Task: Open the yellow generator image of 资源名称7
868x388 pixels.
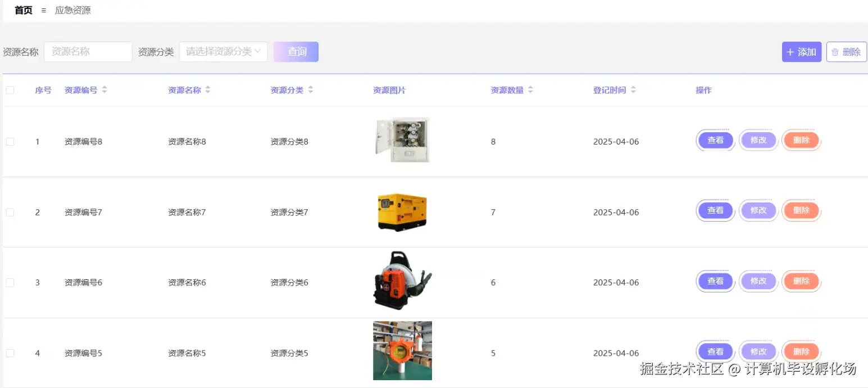Action: [x=402, y=212]
